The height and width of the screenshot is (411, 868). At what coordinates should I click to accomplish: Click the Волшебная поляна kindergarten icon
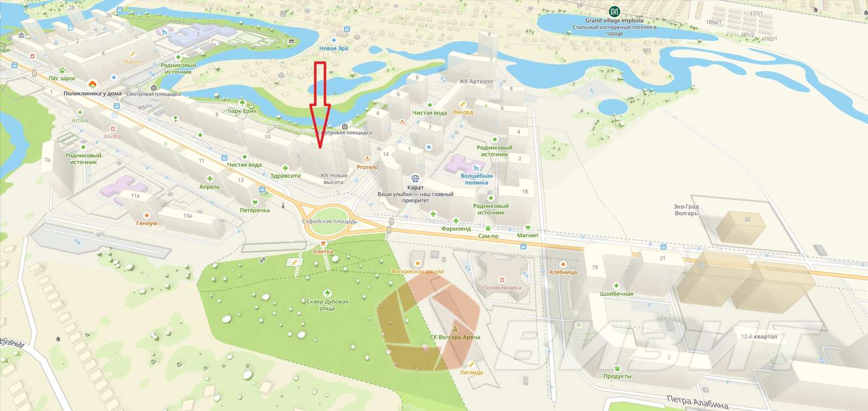476,168
